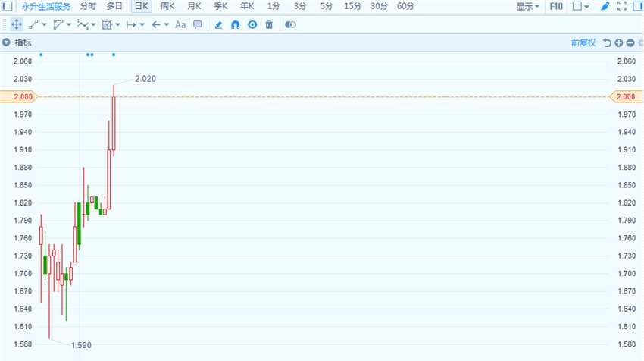Viewport: 644px width, 361px height.
Task: Reset chart with the undo arrow
Action: point(607,42)
